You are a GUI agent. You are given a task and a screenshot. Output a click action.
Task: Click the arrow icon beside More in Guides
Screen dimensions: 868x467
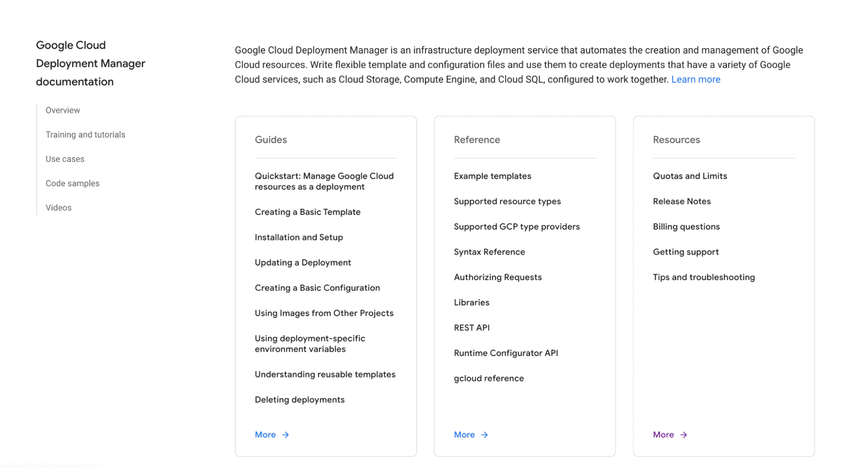[x=285, y=434]
